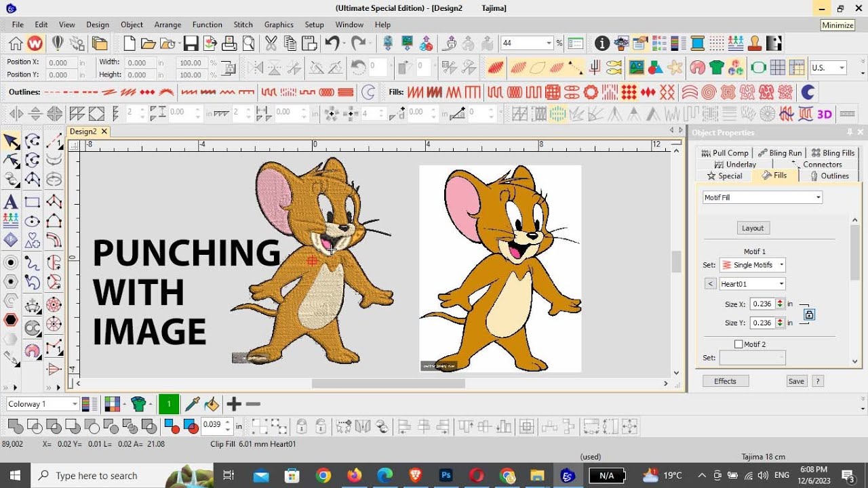Click the 0.039 value input field

click(x=212, y=425)
